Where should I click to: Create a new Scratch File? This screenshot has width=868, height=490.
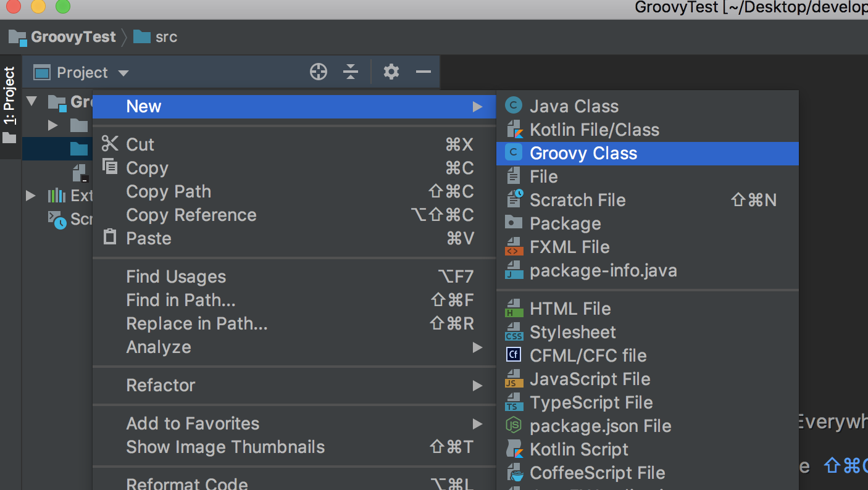point(647,200)
